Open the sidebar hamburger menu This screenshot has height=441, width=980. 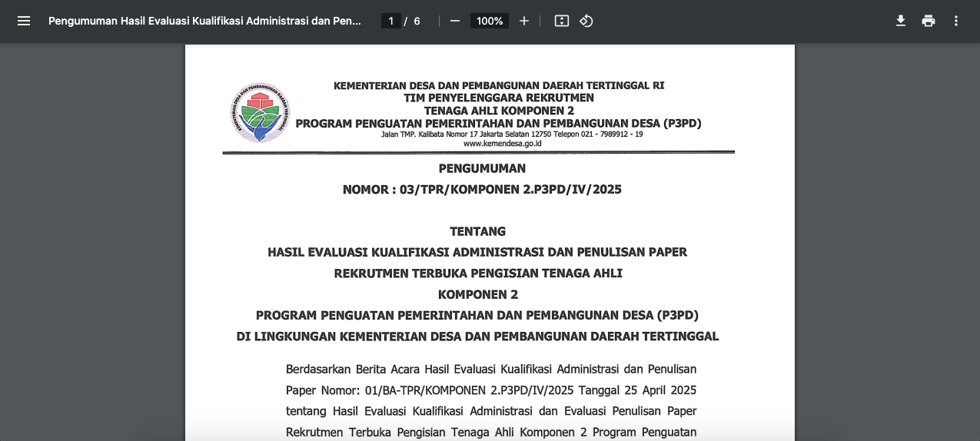[24, 21]
